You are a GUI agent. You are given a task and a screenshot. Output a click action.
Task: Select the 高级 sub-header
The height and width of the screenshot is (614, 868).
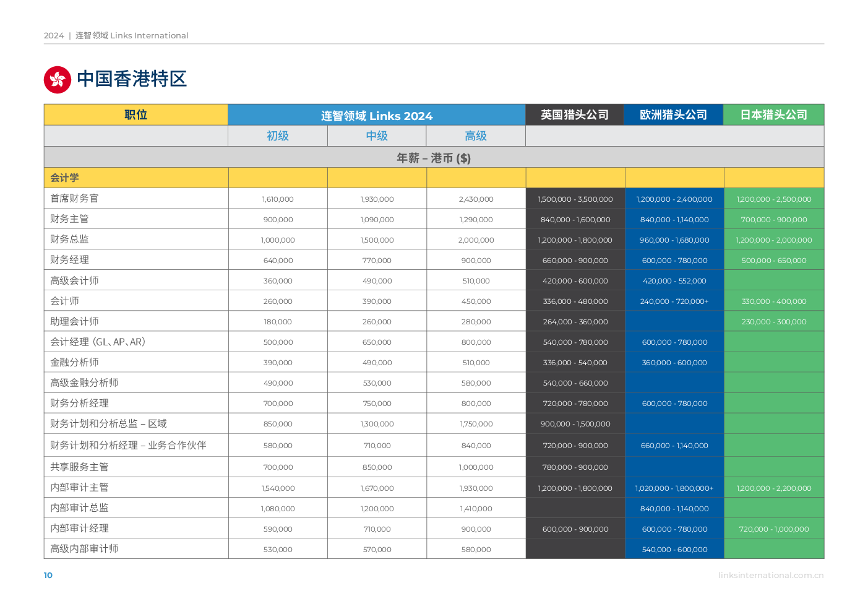(476, 136)
